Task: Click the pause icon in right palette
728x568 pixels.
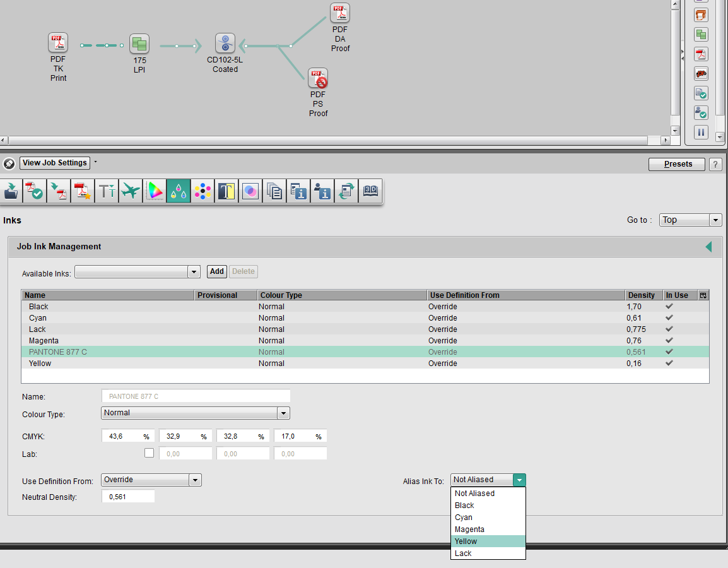Action: point(701,133)
